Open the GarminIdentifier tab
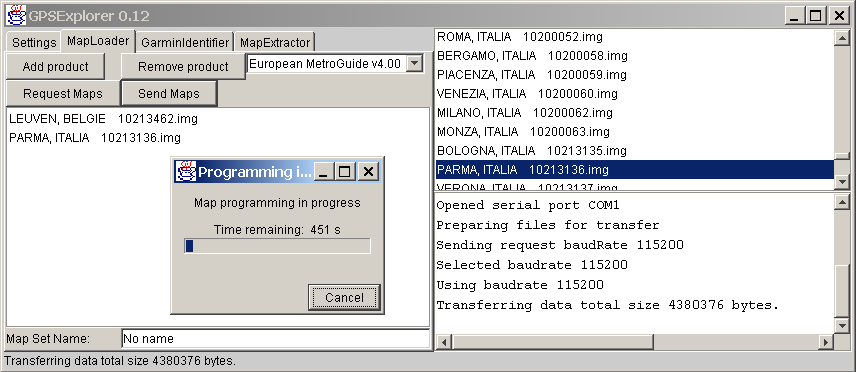The image size is (856, 372). coord(185,43)
